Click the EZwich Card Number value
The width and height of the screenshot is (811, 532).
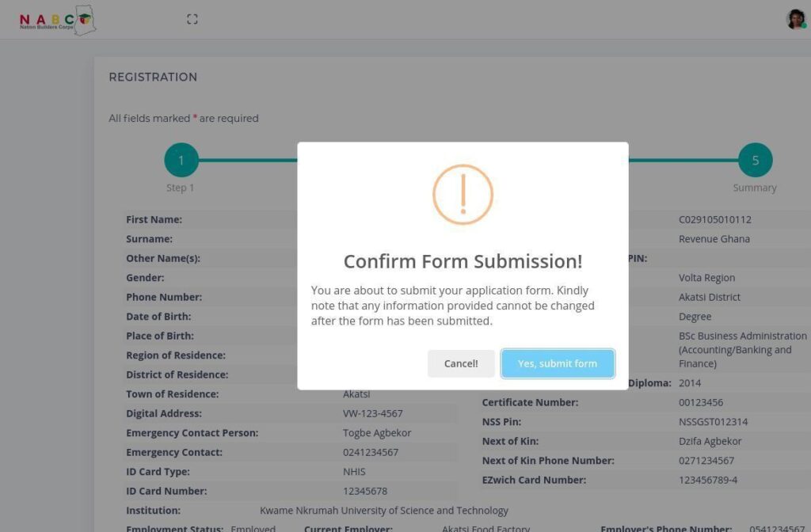(708, 480)
